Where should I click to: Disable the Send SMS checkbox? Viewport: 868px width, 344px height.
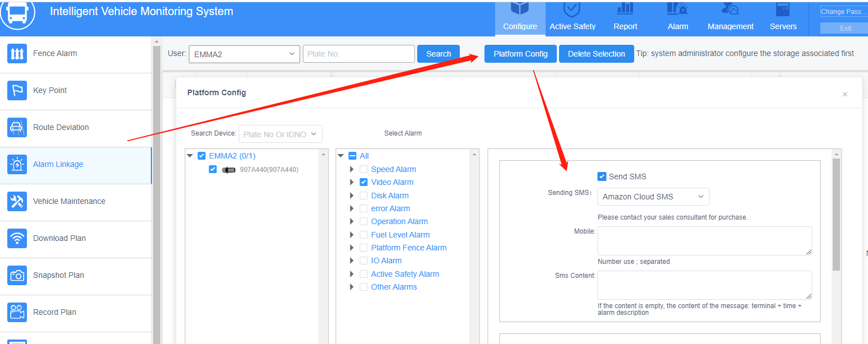(602, 176)
